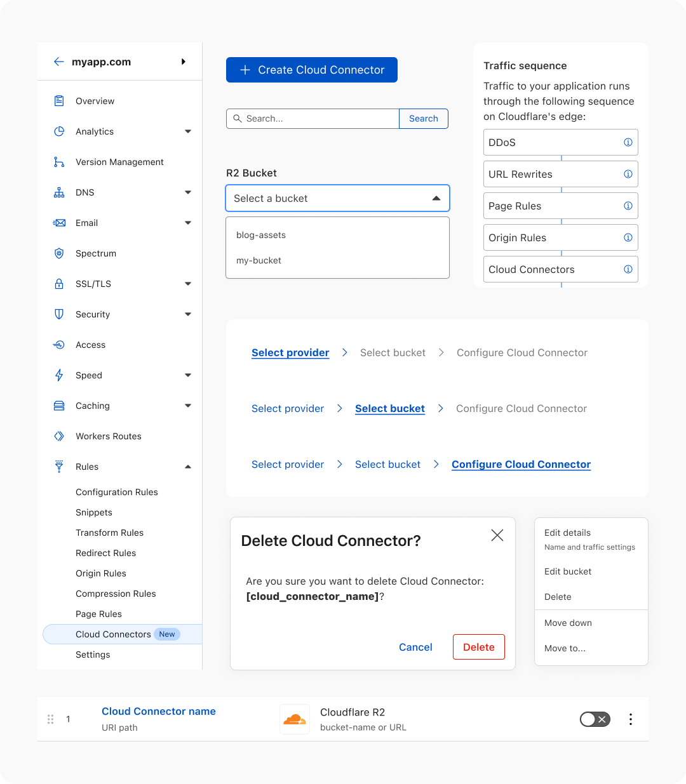Close the Delete Cloud Connector dialog
This screenshot has width=686, height=784.
pyautogui.click(x=497, y=535)
